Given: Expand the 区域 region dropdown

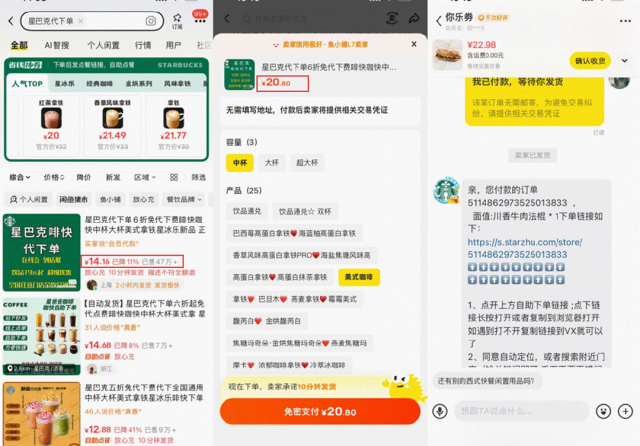Looking at the screenshot, I should pos(145,177).
